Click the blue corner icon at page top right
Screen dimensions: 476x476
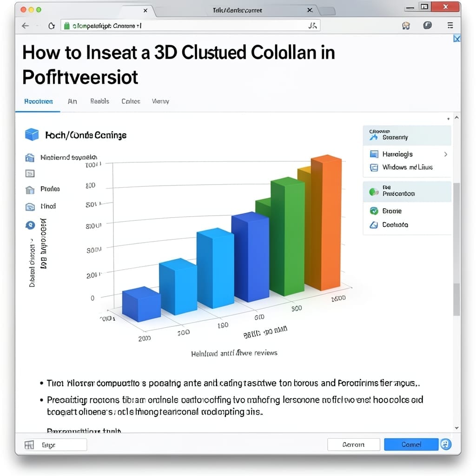click(x=456, y=39)
